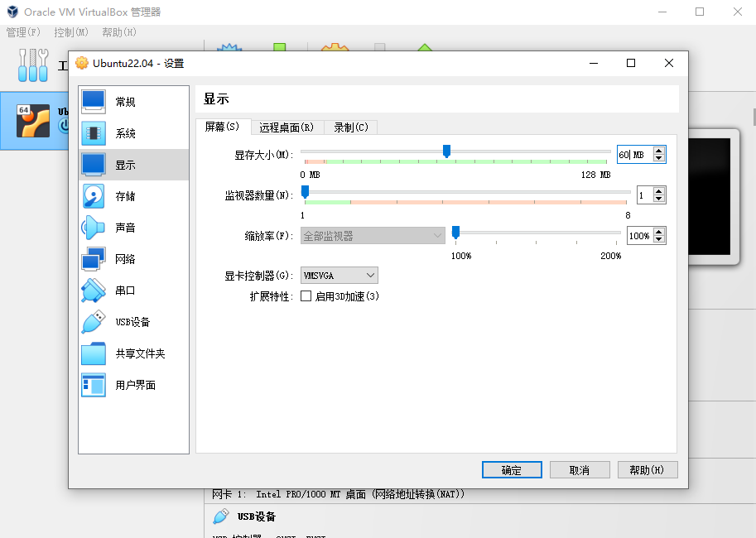Screen dimensions: 756x538
Task: Expand the 显卡控制器 VMSVGA dropdown
Action: [x=339, y=276]
